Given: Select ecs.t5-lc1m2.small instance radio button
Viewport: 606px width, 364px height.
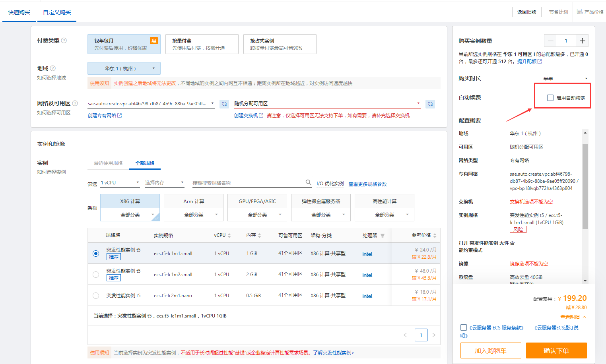Looking at the screenshot, I should tap(96, 275).
